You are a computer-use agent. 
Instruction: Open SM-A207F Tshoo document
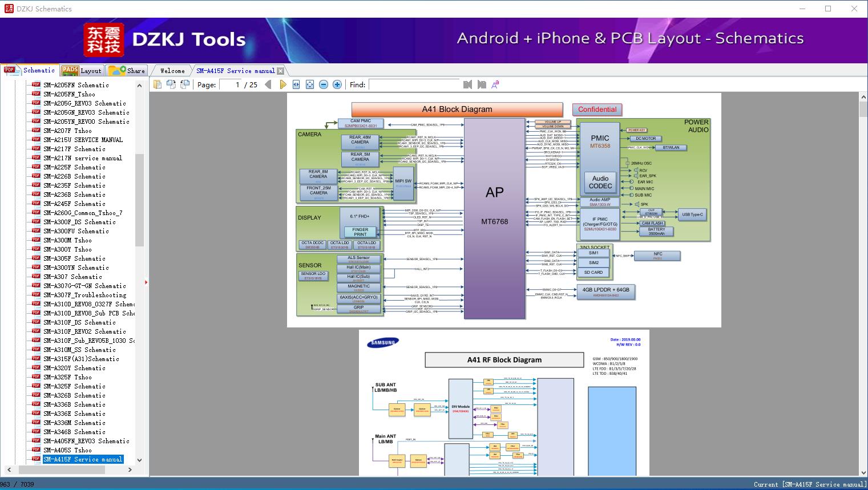click(67, 131)
